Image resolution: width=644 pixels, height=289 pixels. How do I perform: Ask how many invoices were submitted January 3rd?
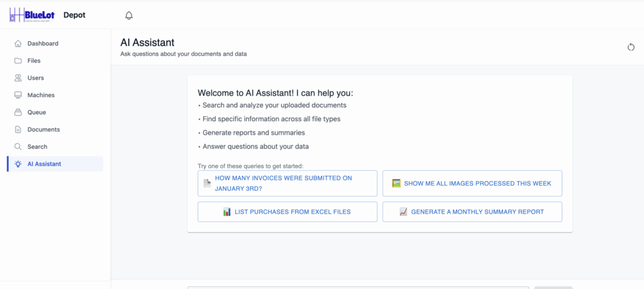(x=287, y=183)
